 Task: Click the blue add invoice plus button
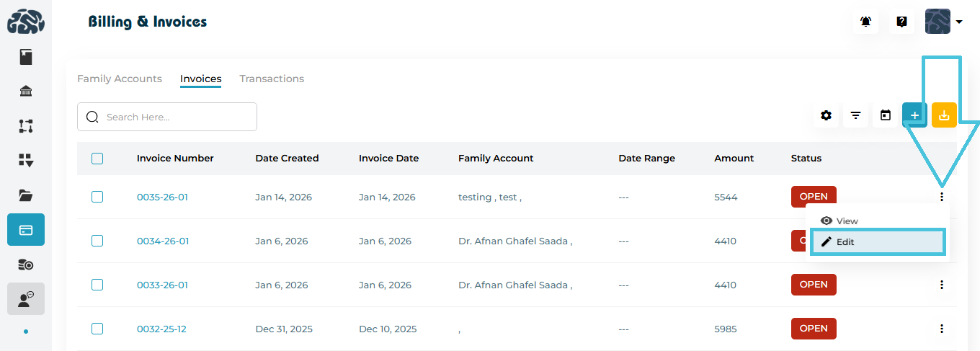(x=914, y=115)
